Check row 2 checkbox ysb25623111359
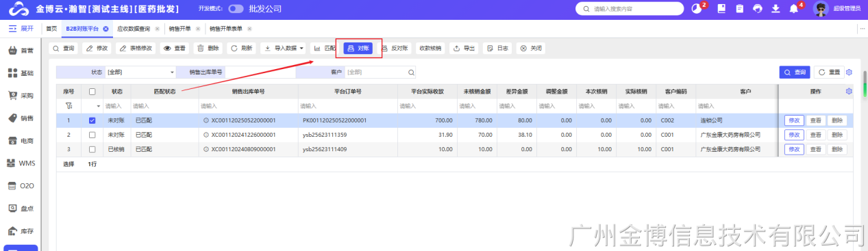This screenshot has height=251, width=868. [x=92, y=135]
